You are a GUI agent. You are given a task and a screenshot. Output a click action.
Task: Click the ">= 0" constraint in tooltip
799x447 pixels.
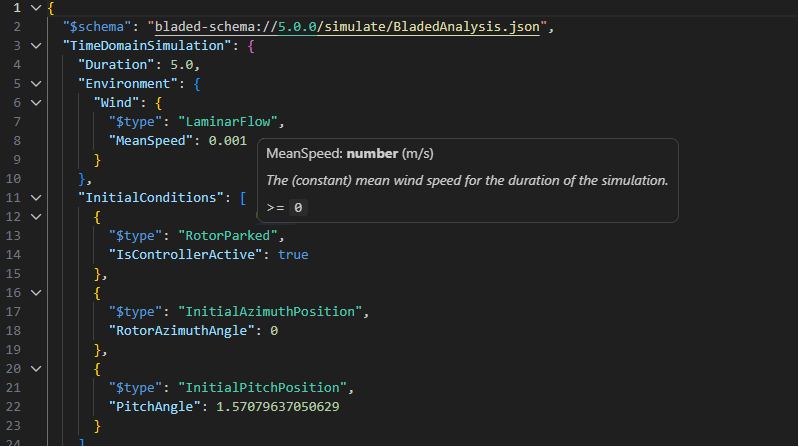point(285,207)
